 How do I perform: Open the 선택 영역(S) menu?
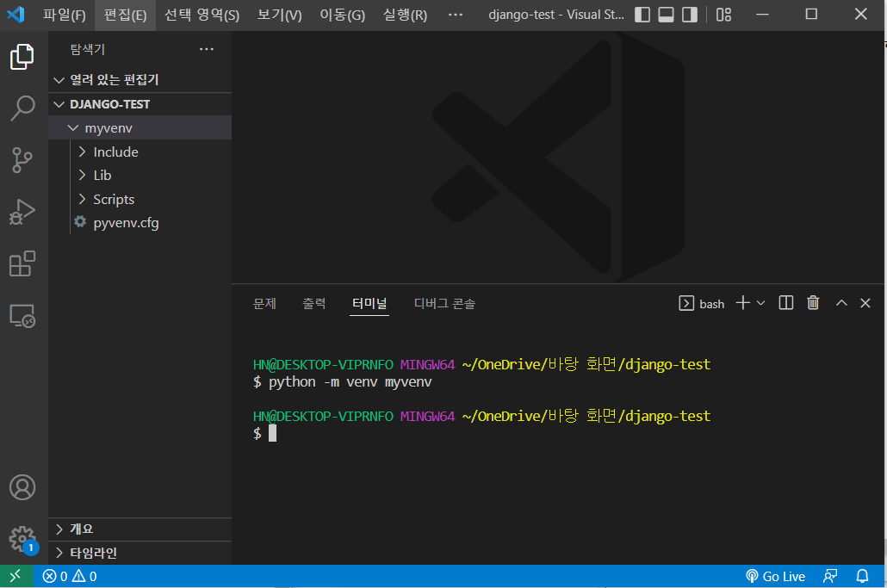tap(202, 15)
